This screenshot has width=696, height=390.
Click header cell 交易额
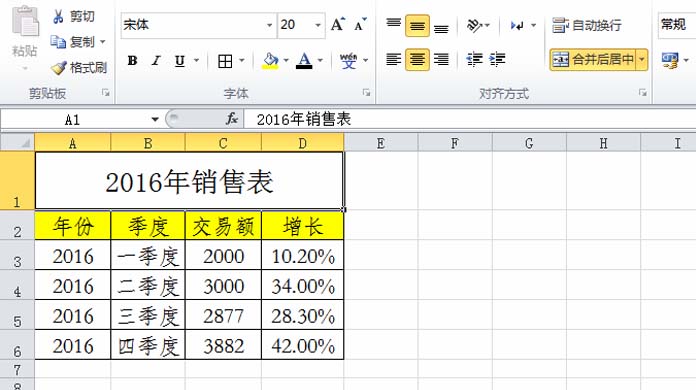pyautogui.click(x=223, y=226)
